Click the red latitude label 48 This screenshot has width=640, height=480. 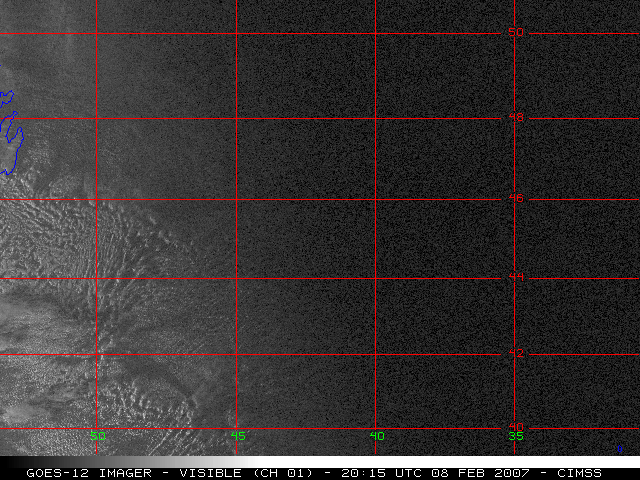point(516,117)
